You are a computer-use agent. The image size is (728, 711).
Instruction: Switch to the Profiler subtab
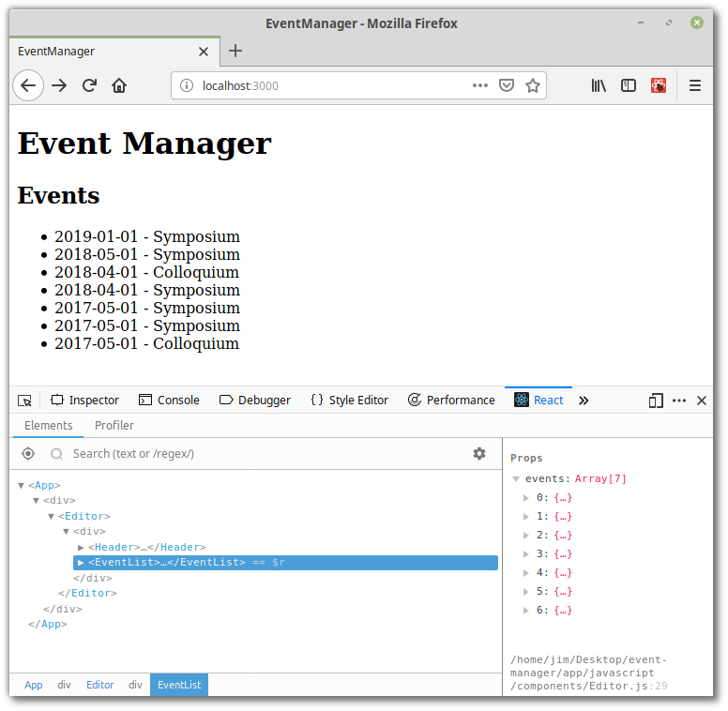pos(114,426)
